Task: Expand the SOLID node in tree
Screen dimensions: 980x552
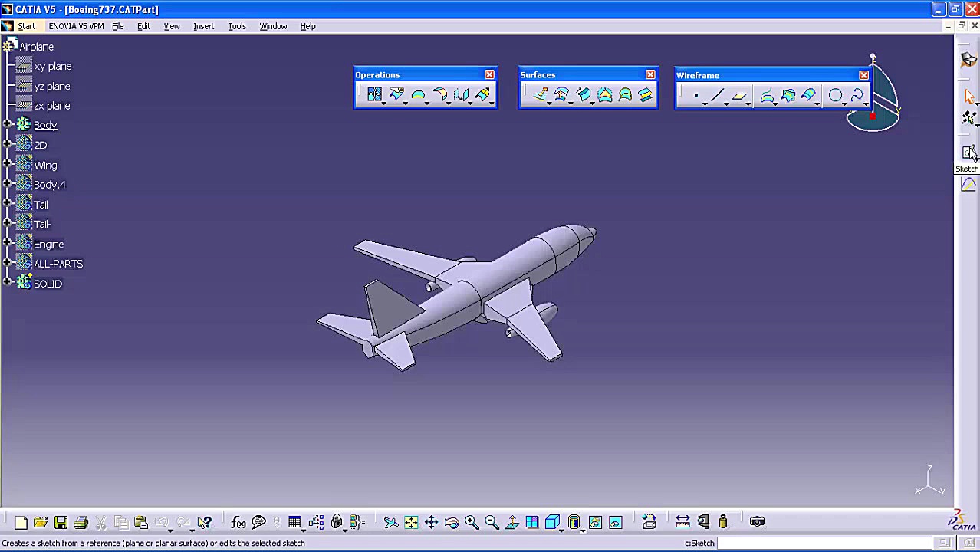Action: click(x=7, y=283)
